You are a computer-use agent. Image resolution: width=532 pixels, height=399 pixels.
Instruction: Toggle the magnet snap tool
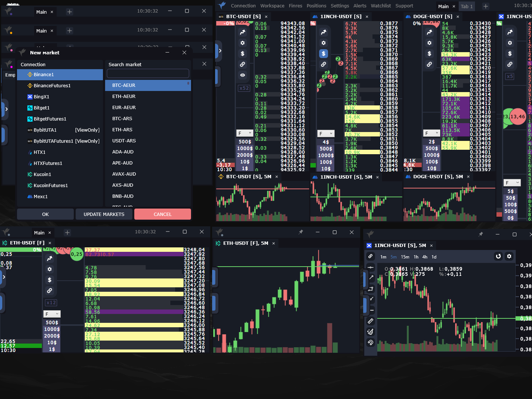(x=371, y=342)
